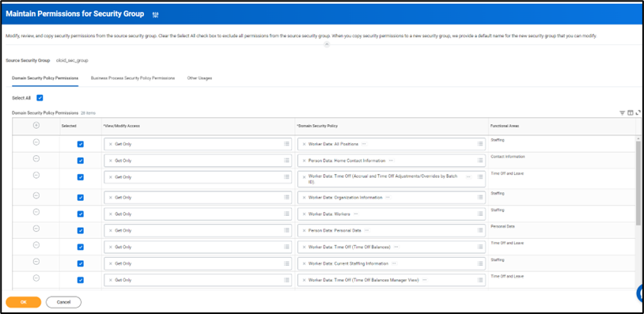Click the oloid_sec_group source group value

pyautogui.click(x=72, y=60)
